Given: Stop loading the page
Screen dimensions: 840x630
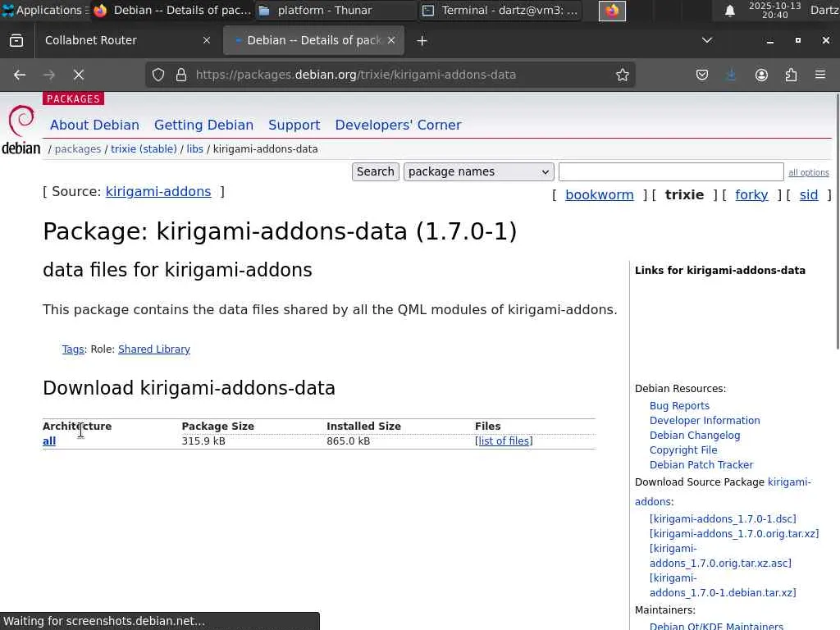Looking at the screenshot, I should pos(79,75).
